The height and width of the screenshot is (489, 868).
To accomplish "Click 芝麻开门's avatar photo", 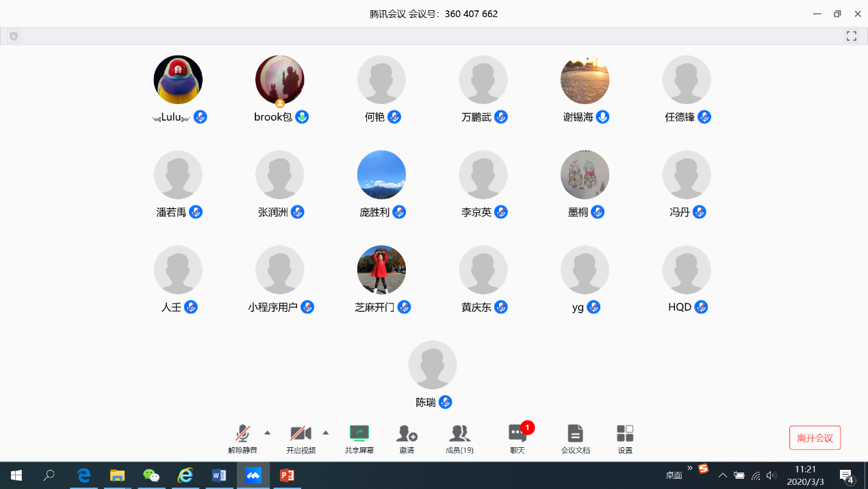I will (x=381, y=270).
